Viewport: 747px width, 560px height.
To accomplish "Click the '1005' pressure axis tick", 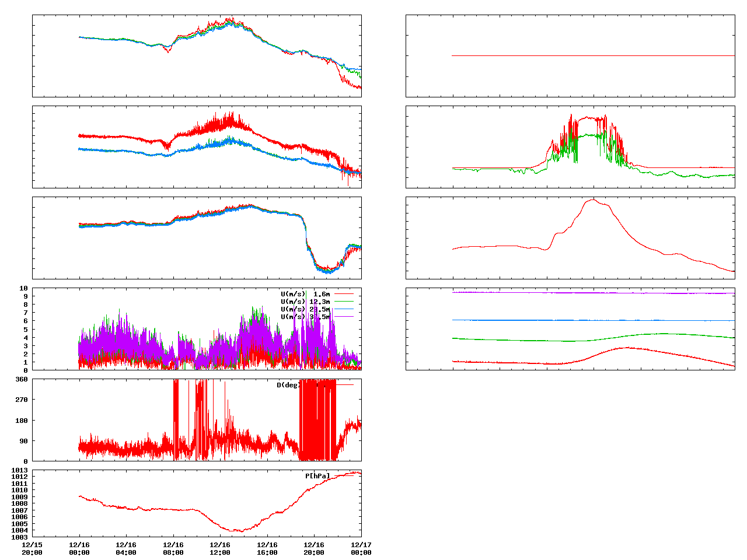I will point(20,524).
